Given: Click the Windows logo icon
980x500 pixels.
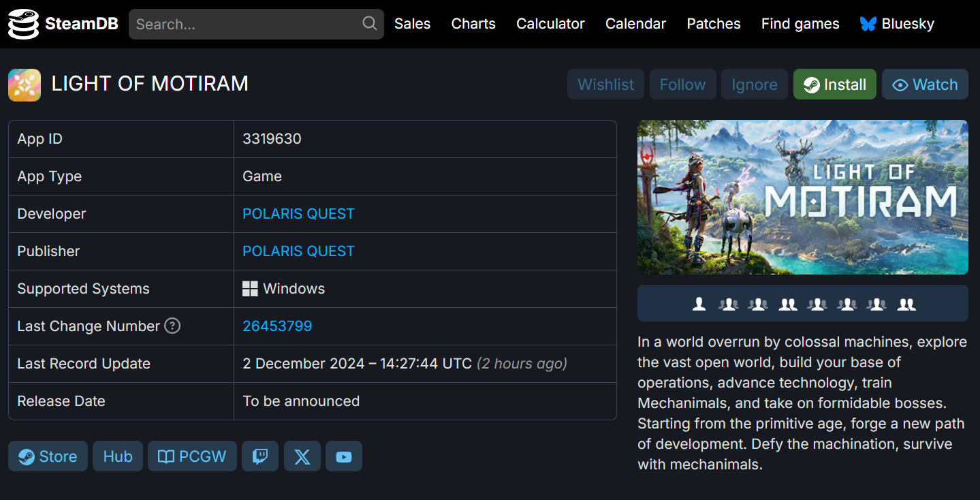Looking at the screenshot, I should (x=250, y=289).
